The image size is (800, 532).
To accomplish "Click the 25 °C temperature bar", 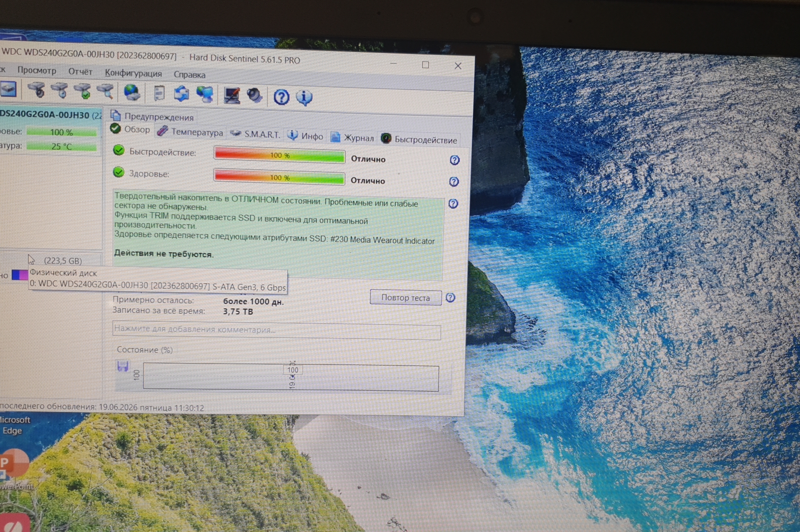I will (x=62, y=146).
